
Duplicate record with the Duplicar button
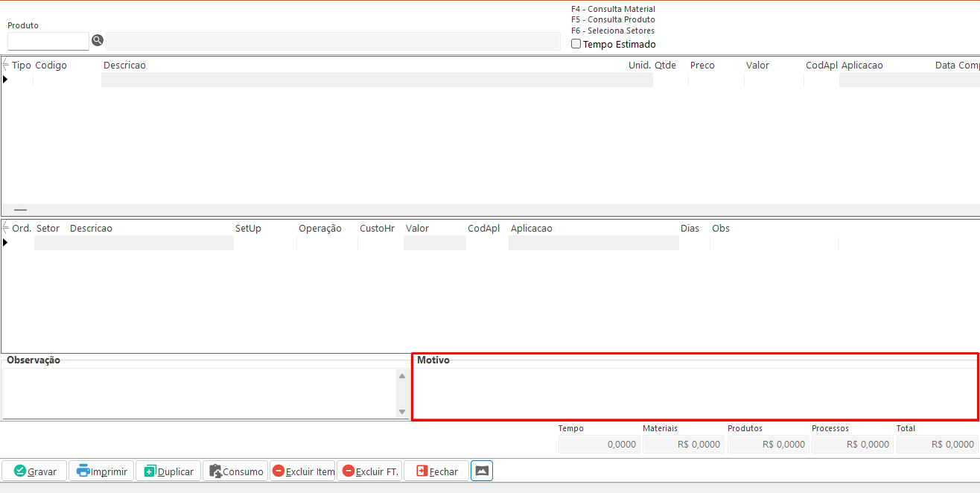click(168, 471)
